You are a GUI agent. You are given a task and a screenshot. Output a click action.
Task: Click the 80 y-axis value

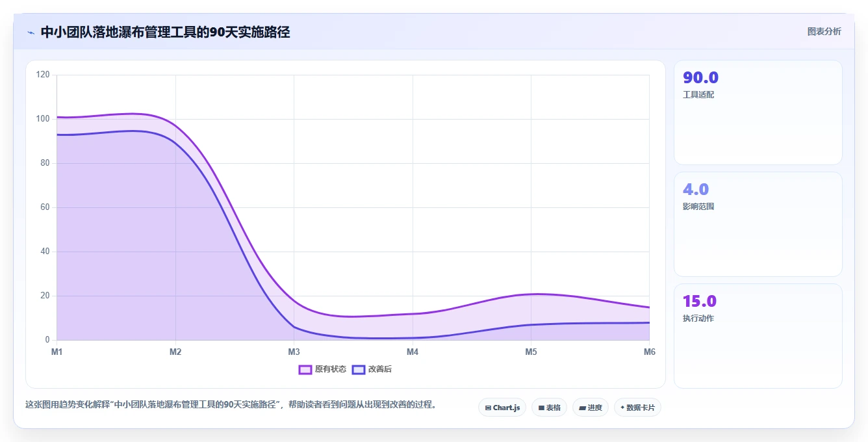point(45,163)
